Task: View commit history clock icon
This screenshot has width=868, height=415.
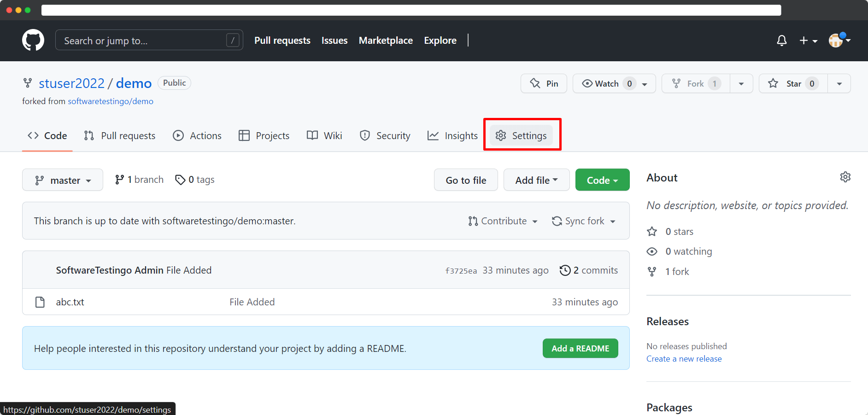Action: pos(565,270)
